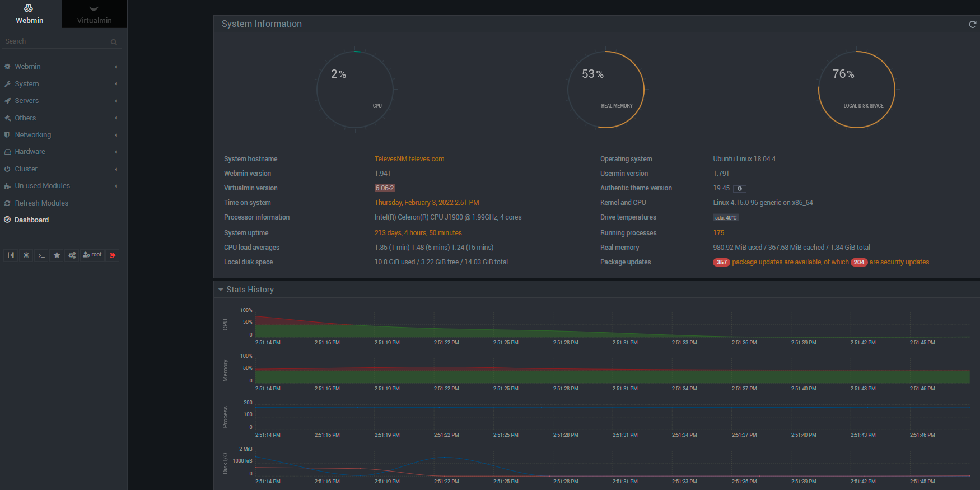Open theme configuration gears icon

tap(72, 255)
